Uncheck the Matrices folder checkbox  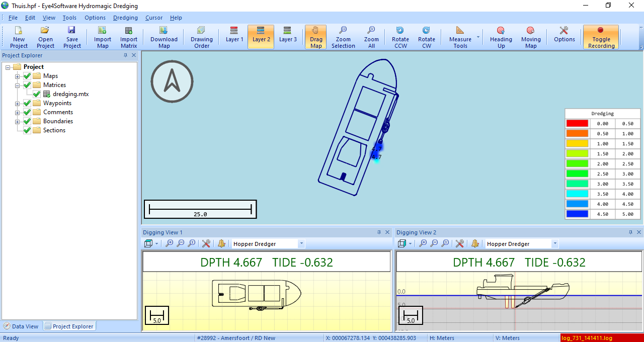pyautogui.click(x=27, y=85)
